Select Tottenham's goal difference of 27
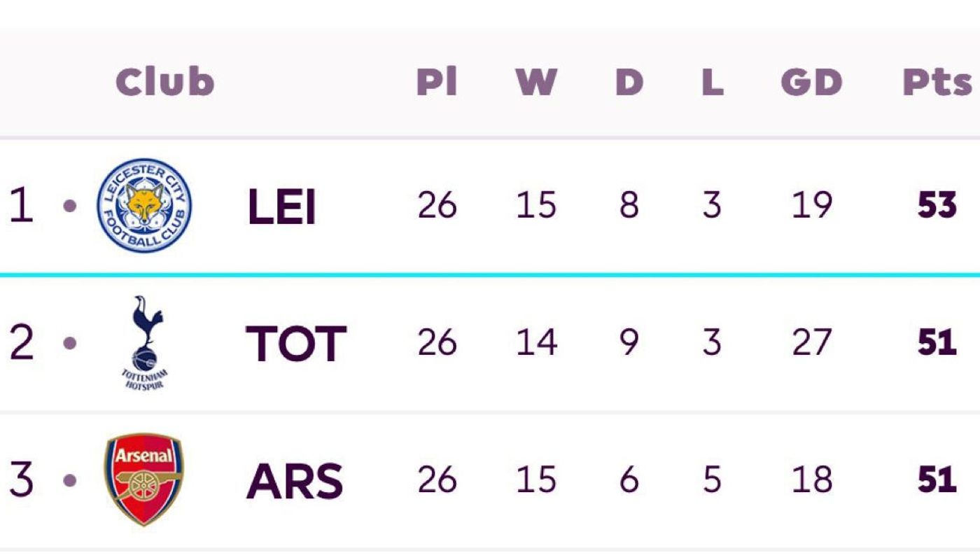The width and height of the screenshot is (980, 560). [811, 343]
